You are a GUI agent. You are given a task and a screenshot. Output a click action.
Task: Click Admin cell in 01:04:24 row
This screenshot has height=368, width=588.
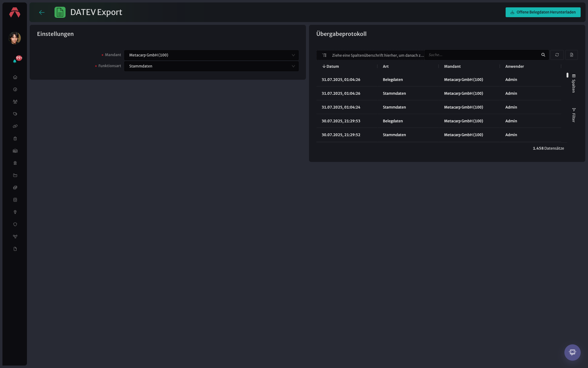511,107
